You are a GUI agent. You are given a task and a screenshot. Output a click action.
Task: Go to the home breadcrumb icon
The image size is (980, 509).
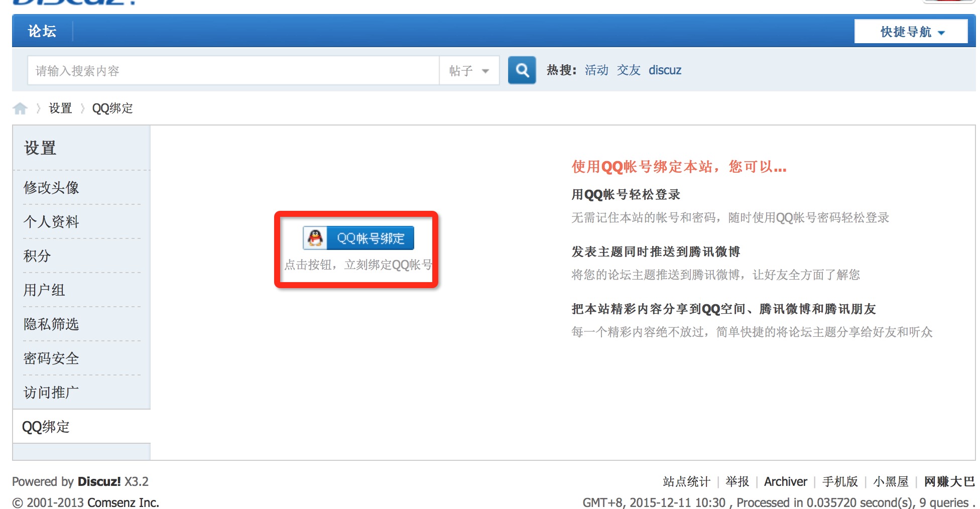[20, 108]
